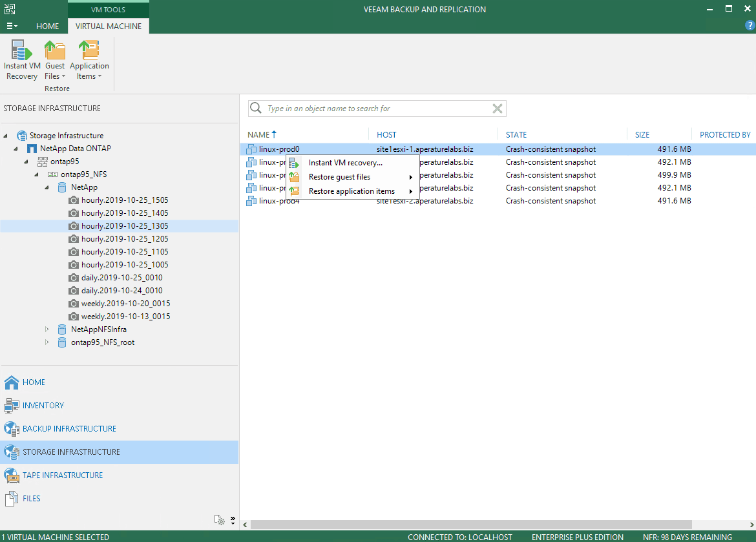Open the Application Items restore dropdown
756x542 pixels.
tap(89, 60)
